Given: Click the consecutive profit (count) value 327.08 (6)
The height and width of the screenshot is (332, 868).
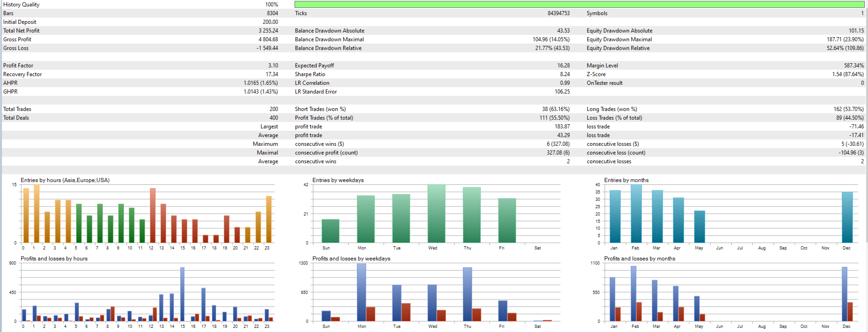Looking at the screenshot, I should [558, 153].
